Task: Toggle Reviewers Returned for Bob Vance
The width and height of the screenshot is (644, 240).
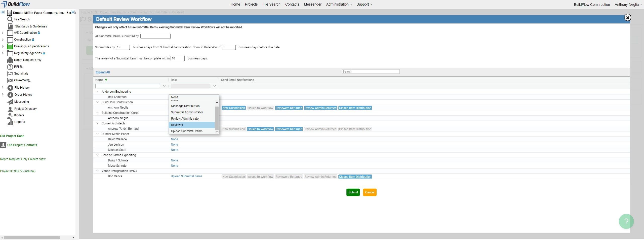Action: pos(289,177)
